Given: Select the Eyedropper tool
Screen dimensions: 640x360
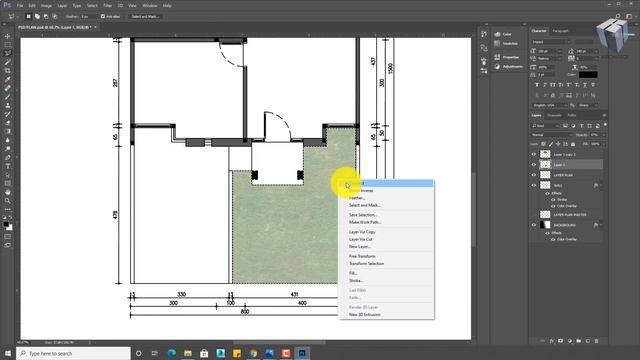Looking at the screenshot, I should click(8, 79).
